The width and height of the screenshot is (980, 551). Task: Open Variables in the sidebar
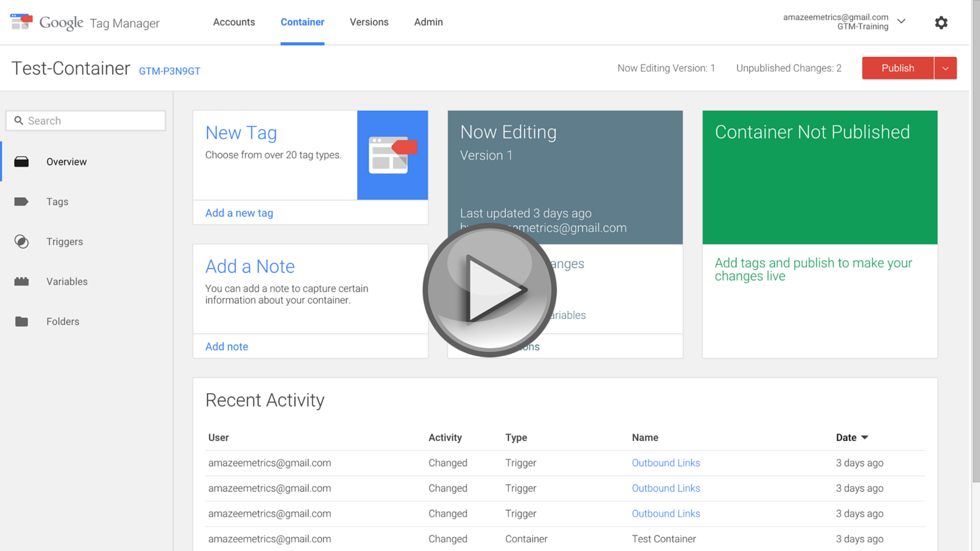click(x=67, y=282)
